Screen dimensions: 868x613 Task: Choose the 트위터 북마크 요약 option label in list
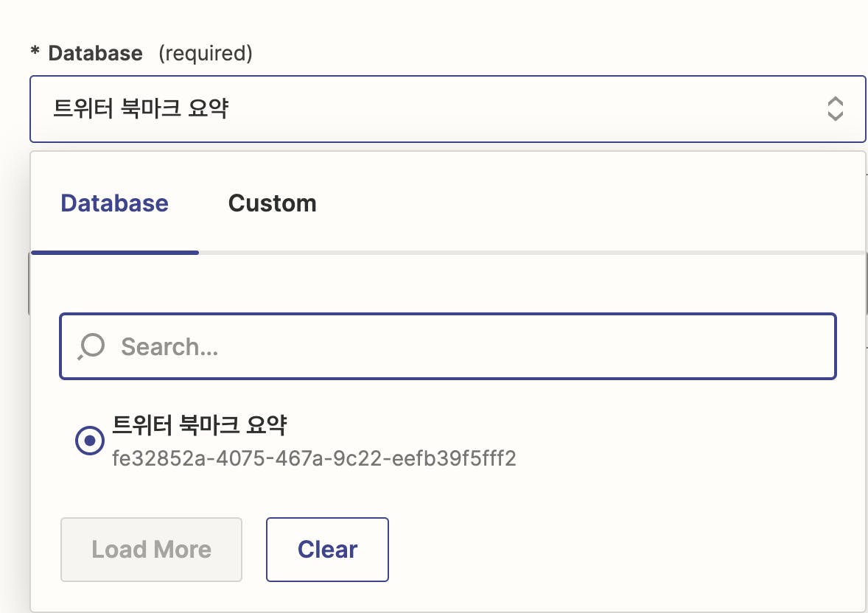[x=199, y=425]
